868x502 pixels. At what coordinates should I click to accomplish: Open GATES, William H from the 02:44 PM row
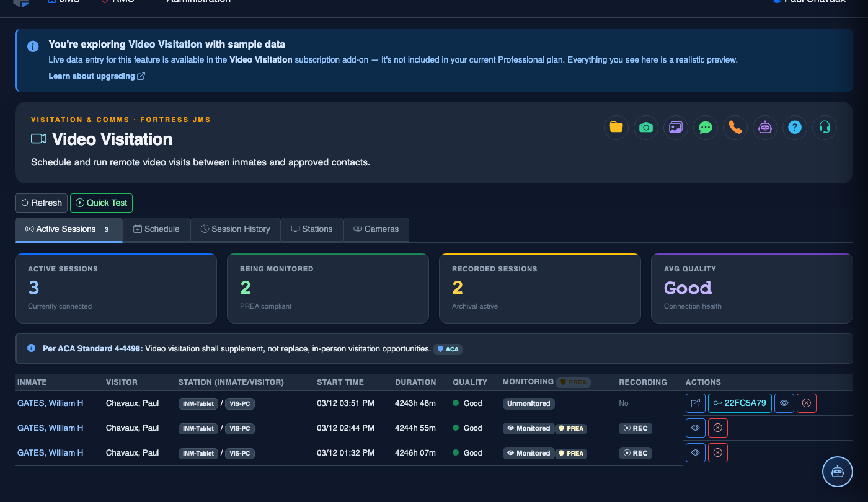click(50, 428)
